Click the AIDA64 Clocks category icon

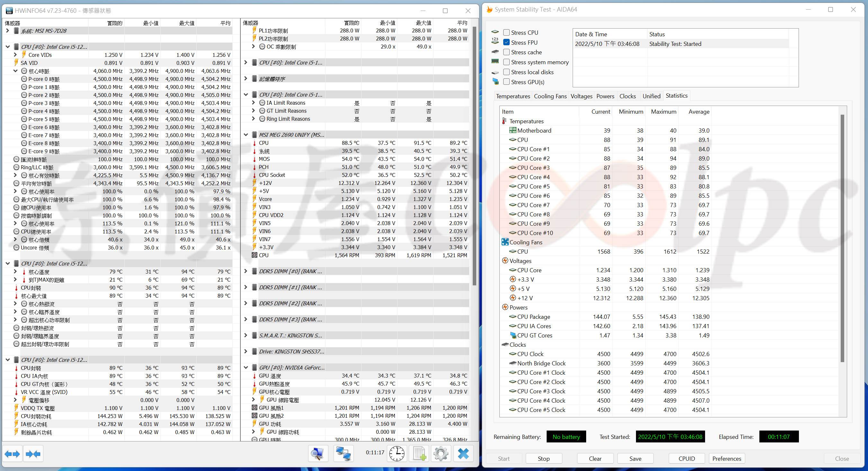tap(505, 345)
